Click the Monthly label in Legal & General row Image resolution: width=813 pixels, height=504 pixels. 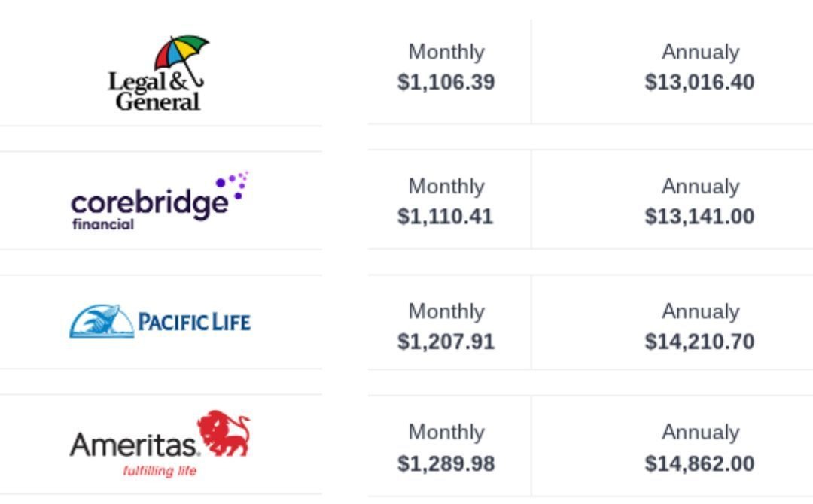tap(446, 53)
